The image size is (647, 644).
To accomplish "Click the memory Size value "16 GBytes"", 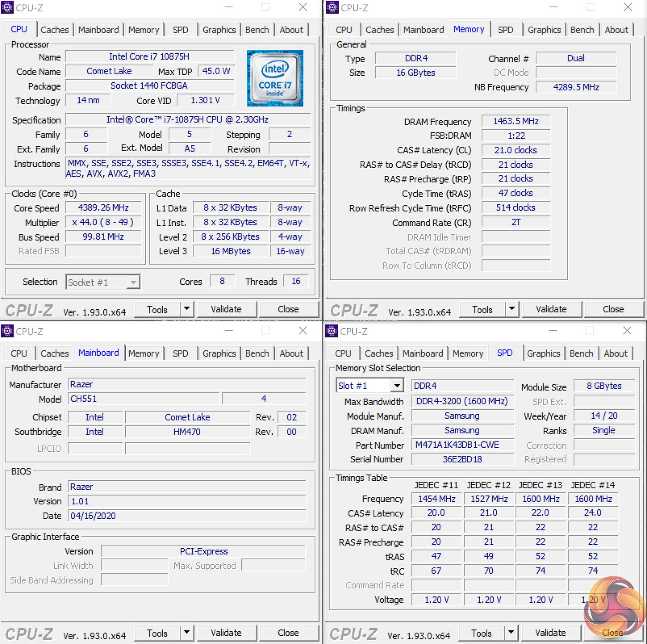I will coord(416,72).
